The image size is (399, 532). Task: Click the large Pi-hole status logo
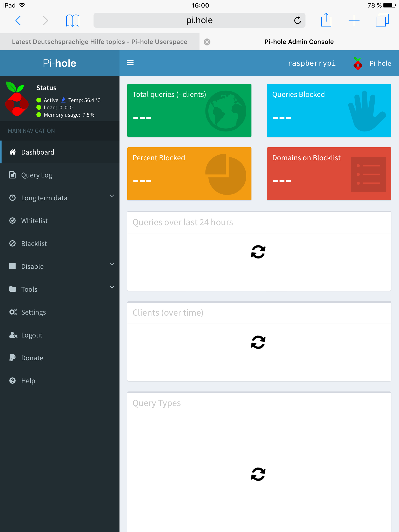17,99
